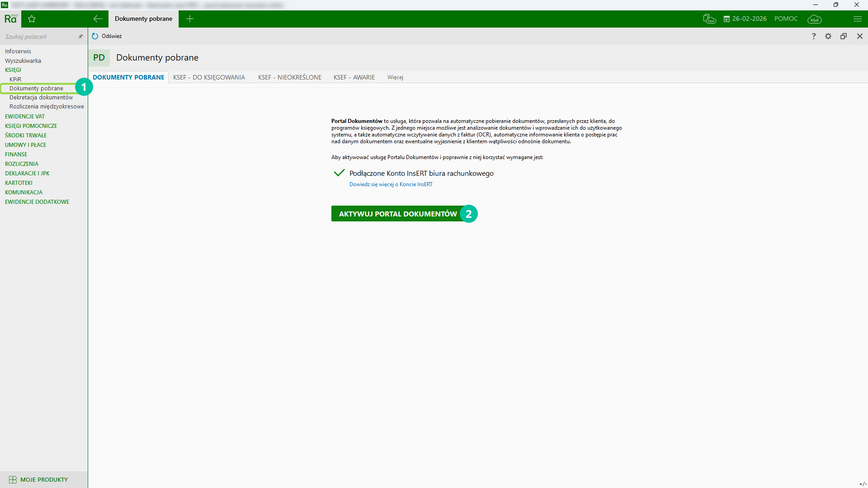Click the Odśwież refresh icon

pyautogui.click(x=95, y=36)
